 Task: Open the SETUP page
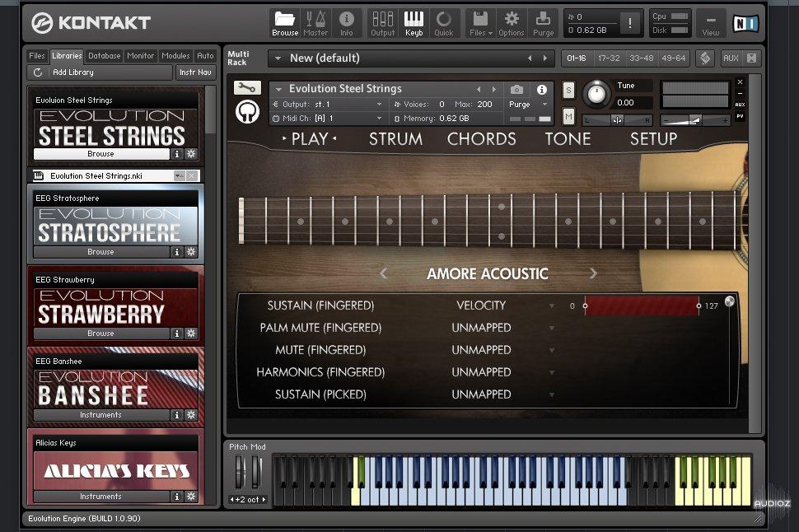[654, 139]
